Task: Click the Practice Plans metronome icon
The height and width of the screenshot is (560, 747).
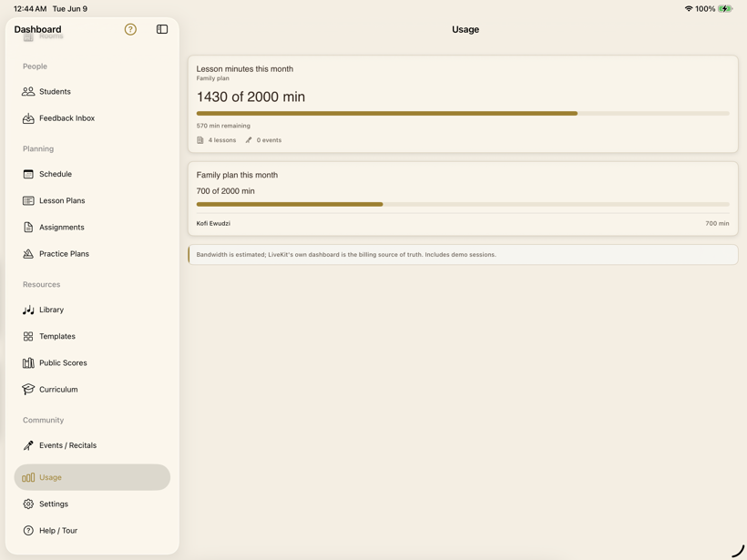Action: [x=28, y=254]
